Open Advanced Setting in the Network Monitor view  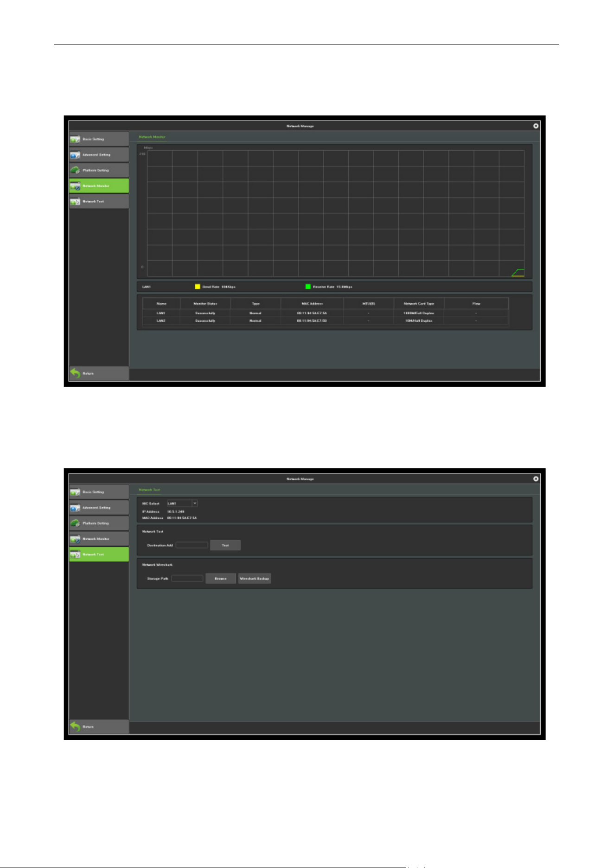click(99, 155)
